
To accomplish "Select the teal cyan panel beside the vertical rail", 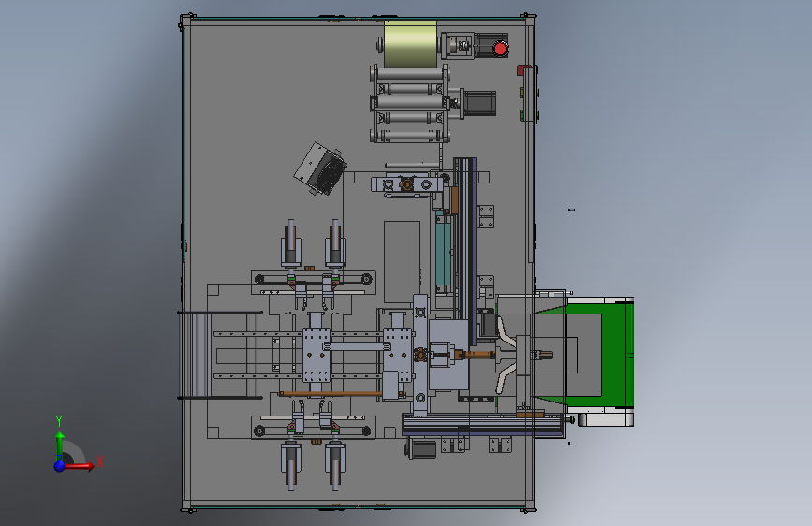I will pos(443,252).
